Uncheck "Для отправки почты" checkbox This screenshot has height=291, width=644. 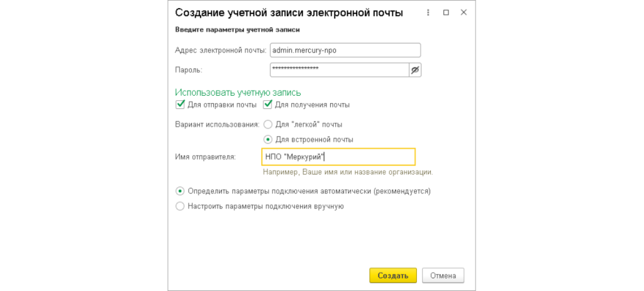coord(180,105)
